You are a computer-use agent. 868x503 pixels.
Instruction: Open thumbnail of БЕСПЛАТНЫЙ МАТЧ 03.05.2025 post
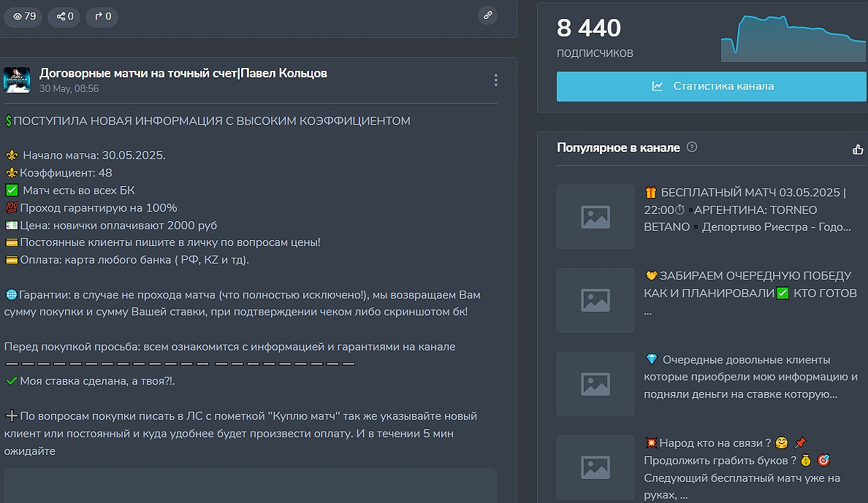click(x=595, y=217)
